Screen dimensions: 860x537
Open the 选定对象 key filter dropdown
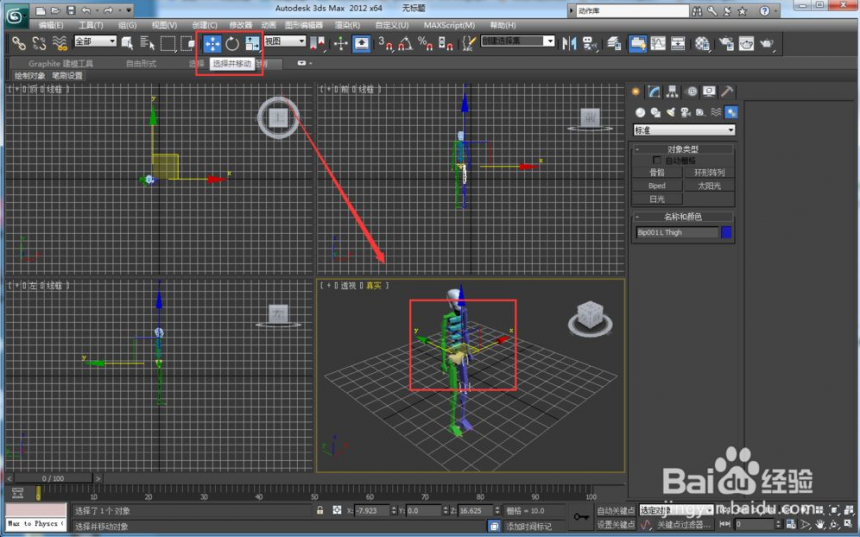pyautogui.click(x=676, y=510)
